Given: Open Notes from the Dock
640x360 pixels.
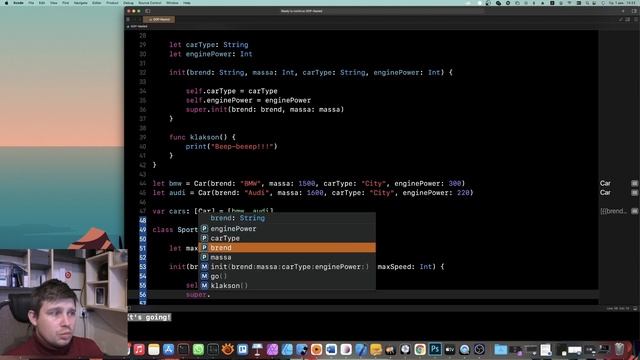Looking at the screenshot, I should click(154, 349).
